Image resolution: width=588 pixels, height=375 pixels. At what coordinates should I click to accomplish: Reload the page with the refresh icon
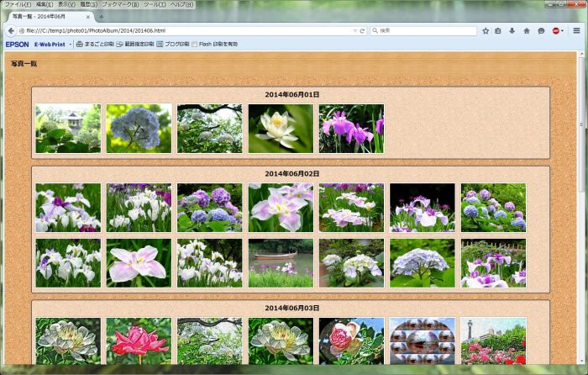pyautogui.click(x=362, y=30)
